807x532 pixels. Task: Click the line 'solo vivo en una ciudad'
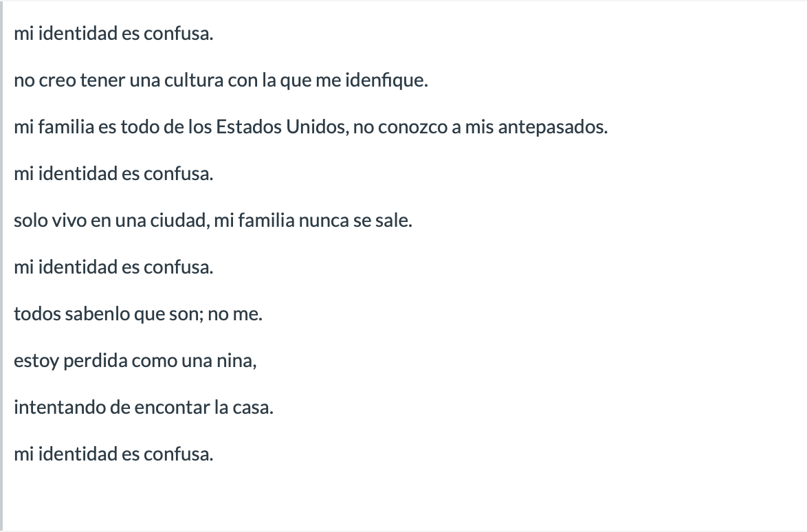[x=213, y=221]
